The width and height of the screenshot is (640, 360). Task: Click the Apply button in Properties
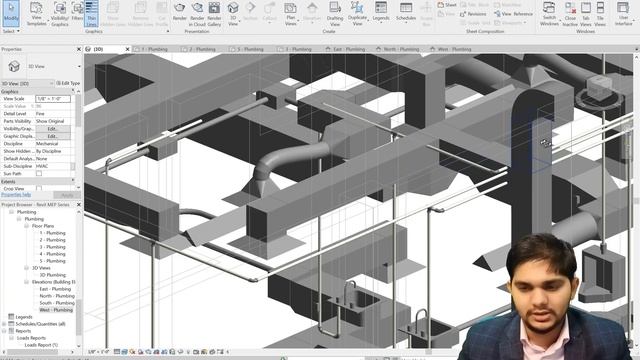tap(67, 195)
